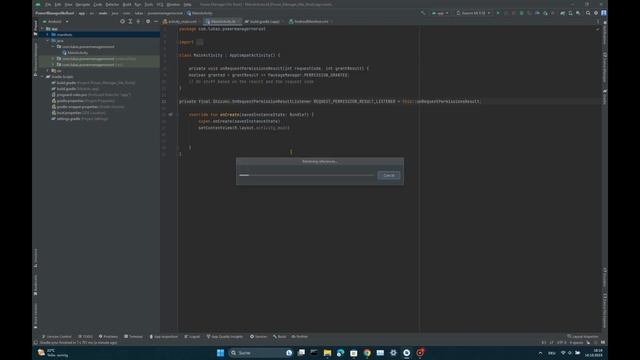Open the Navigate menu

tap(82, 4)
